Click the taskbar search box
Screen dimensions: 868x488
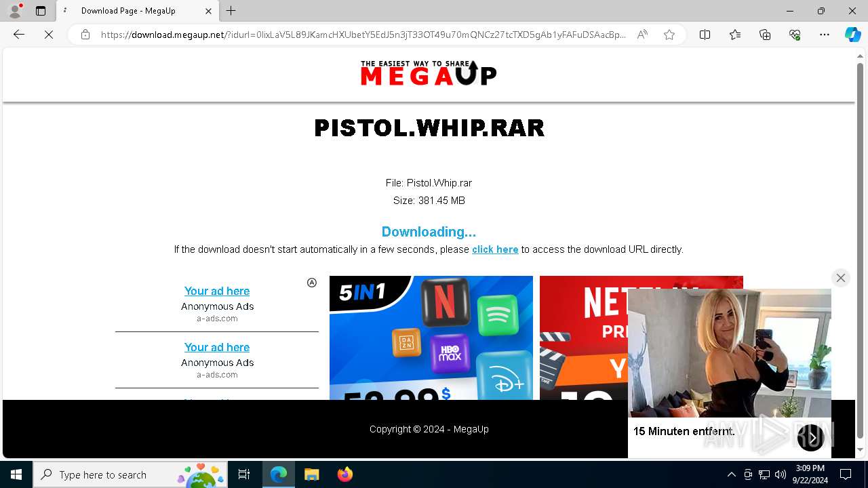tap(130, 474)
